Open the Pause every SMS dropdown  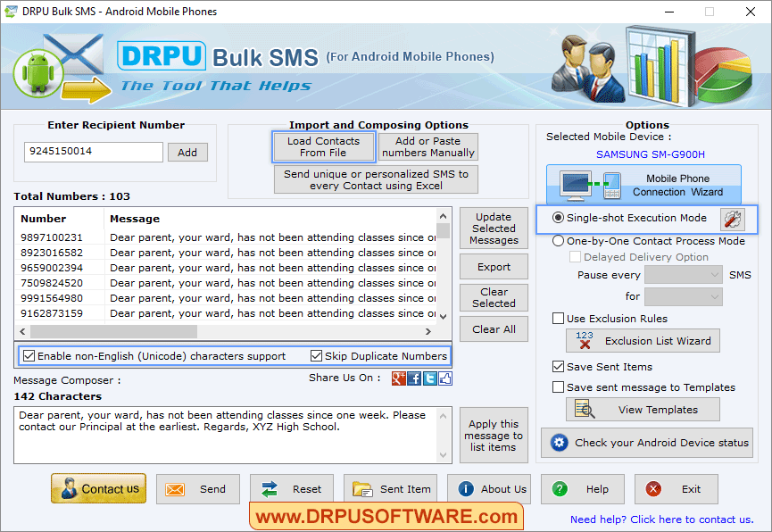click(684, 275)
